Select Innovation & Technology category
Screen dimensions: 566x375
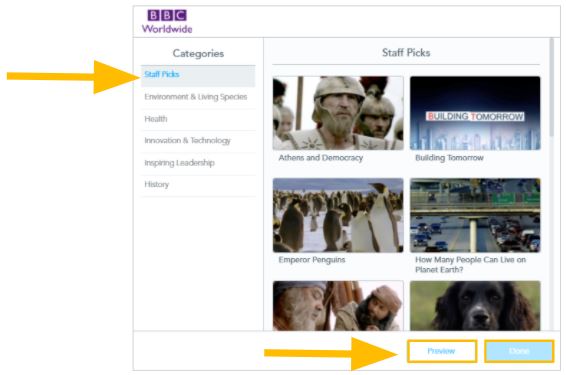198,141
